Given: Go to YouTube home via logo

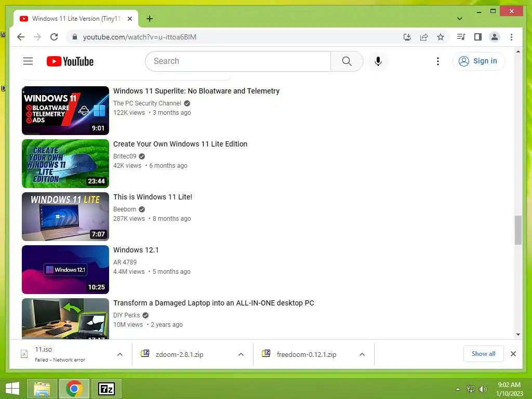Looking at the screenshot, I should pyautogui.click(x=70, y=61).
